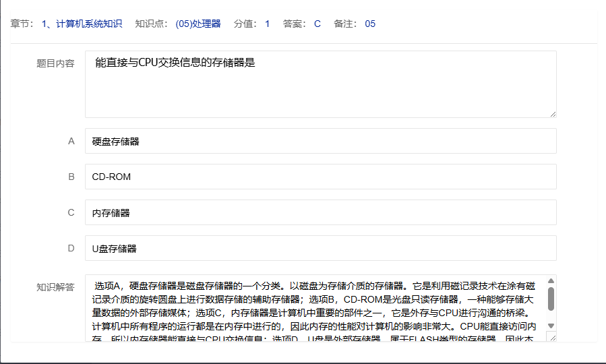The width and height of the screenshot is (606, 364).
Task: Click inside the 知识解答 explanation text
Action: (x=313, y=307)
